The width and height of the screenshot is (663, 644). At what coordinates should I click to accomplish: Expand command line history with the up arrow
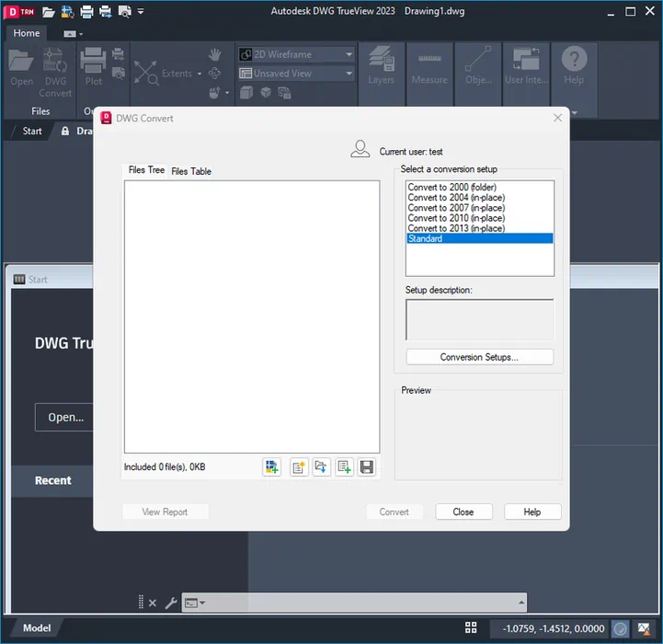point(520,603)
